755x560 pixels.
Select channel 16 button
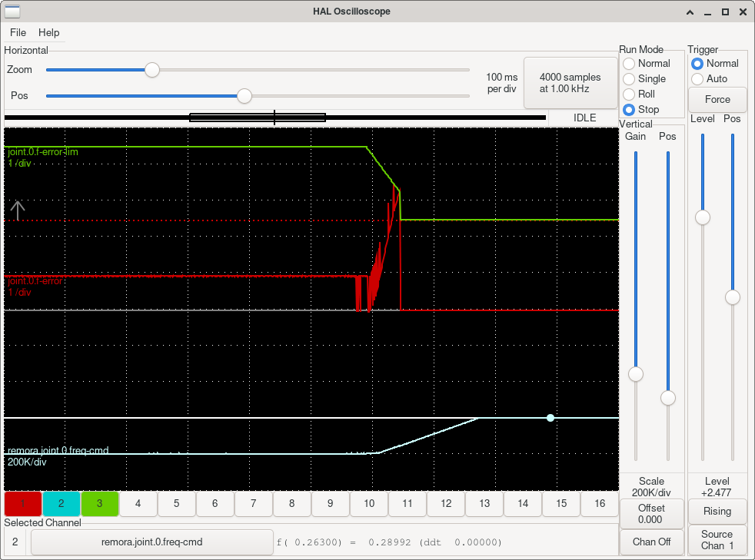pos(600,504)
